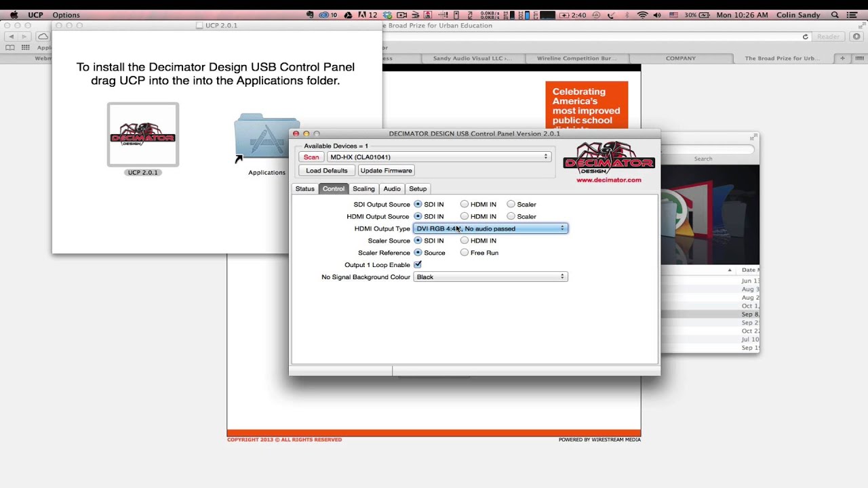Click the volume speaker icon in menu bar
The image size is (868, 488).
657,15
